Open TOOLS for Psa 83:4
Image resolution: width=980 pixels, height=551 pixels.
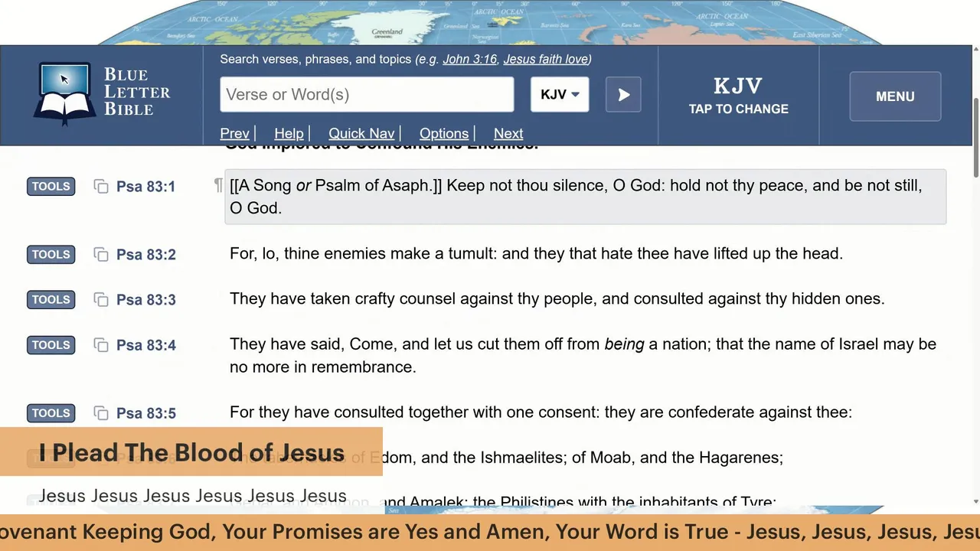[x=51, y=345]
